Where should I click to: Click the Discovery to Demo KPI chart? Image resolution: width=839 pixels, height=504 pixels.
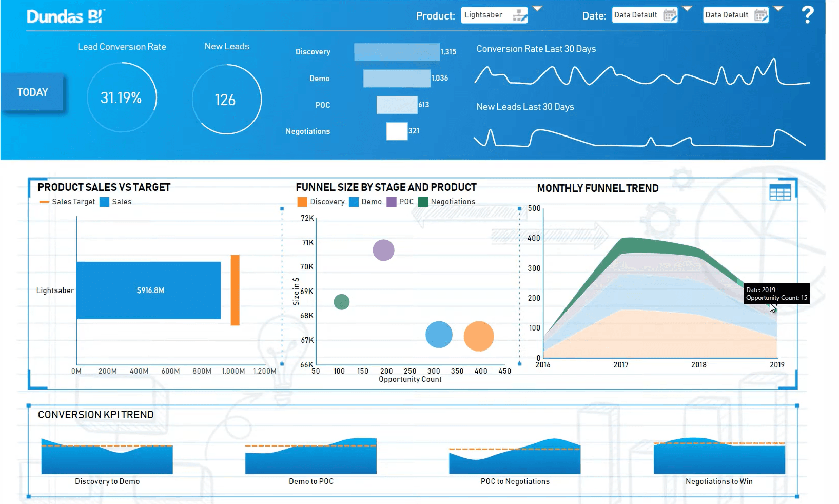[107, 457]
